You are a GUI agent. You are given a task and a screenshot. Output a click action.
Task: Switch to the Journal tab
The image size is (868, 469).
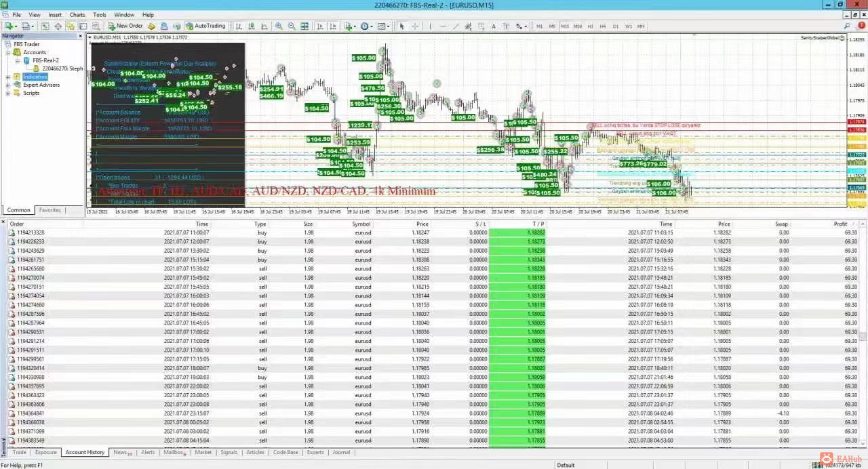341,452
